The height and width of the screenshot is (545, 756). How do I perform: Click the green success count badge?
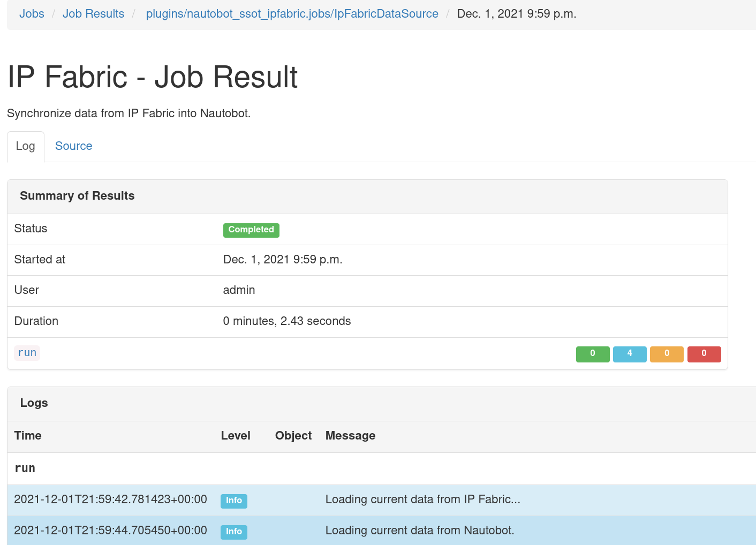tap(593, 354)
